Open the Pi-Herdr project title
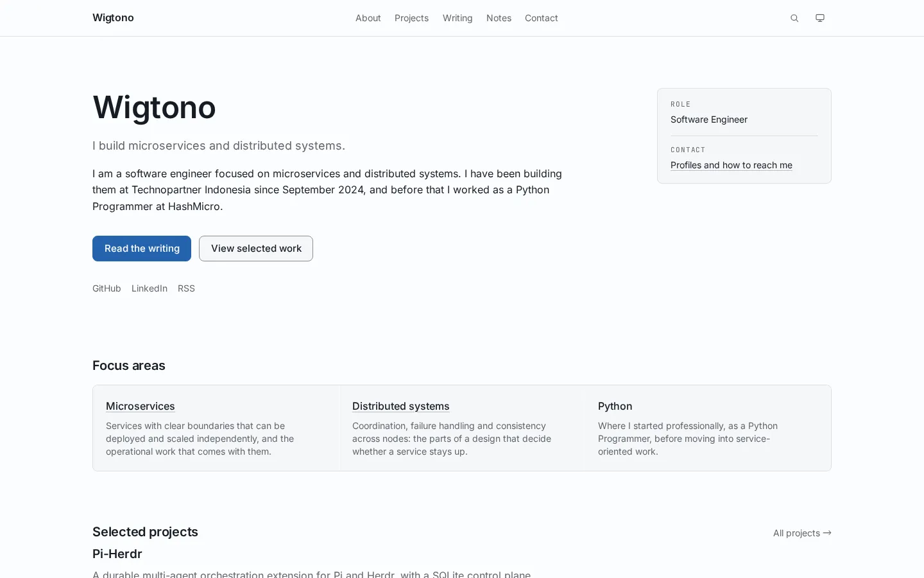Screen dimensions: 924x578 [117, 554]
